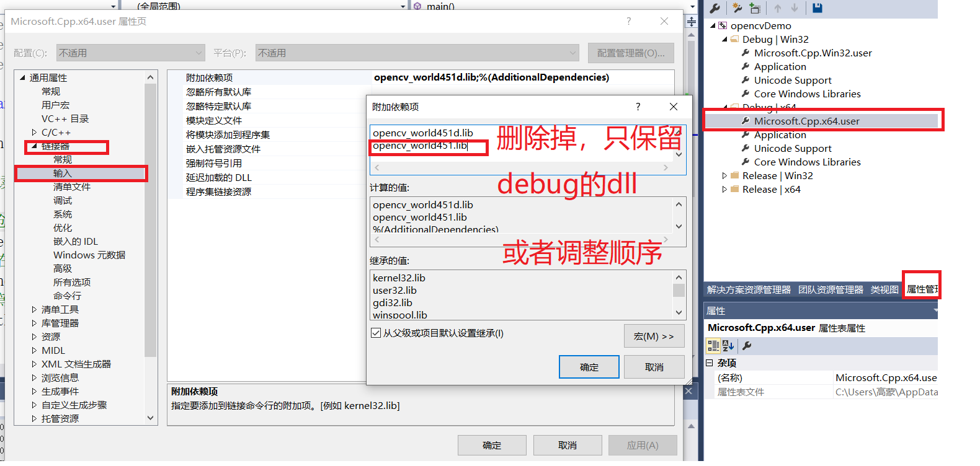Switch to the 类视图 tab
The width and height of the screenshot is (980, 466).
coord(884,289)
